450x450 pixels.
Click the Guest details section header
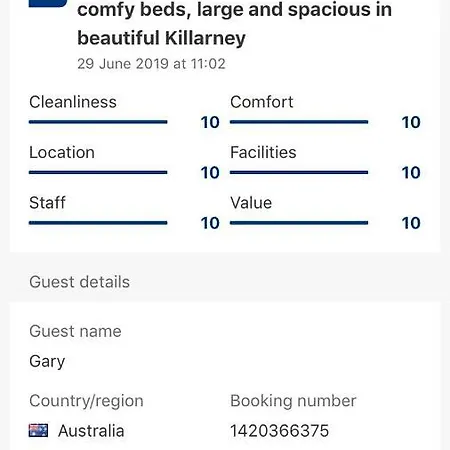tap(79, 282)
